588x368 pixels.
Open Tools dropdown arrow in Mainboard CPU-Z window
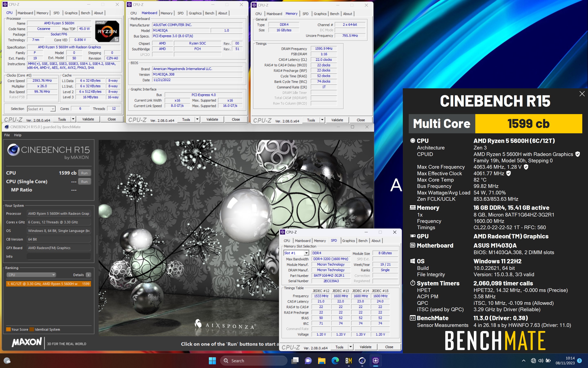pos(197,120)
